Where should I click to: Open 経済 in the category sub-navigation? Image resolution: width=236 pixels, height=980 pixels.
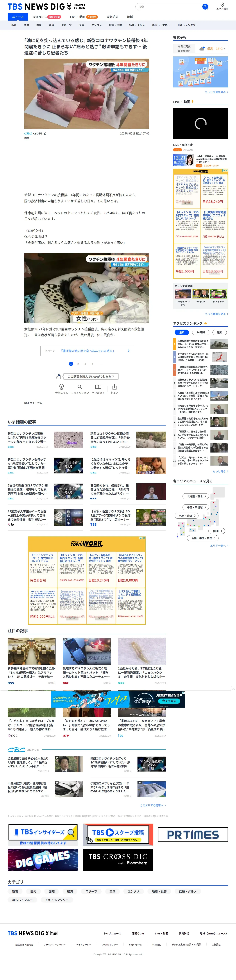51,25
